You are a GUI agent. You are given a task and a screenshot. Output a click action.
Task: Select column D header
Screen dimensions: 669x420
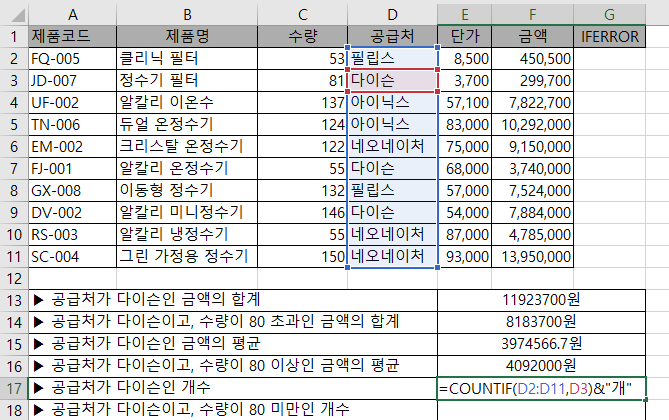tap(393, 15)
